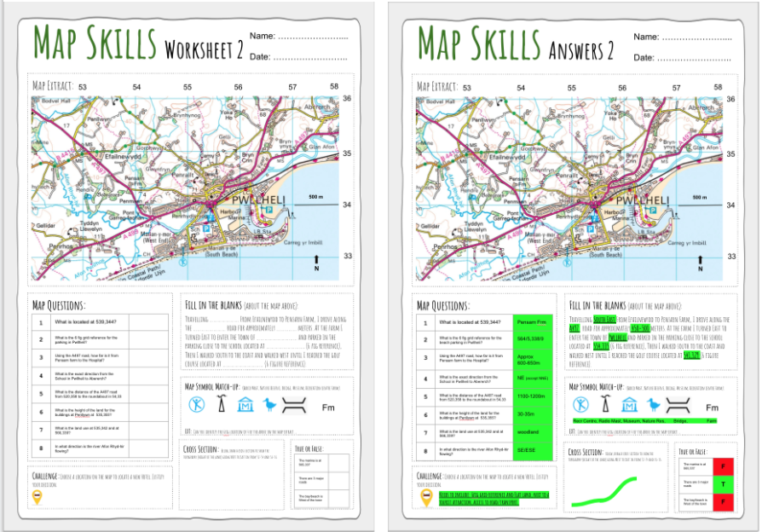Image resolution: width=762 pixels, height=532 pixels.
Task: Click grid number 53 above the Worksheet map
Action: [x=83, y=87]
